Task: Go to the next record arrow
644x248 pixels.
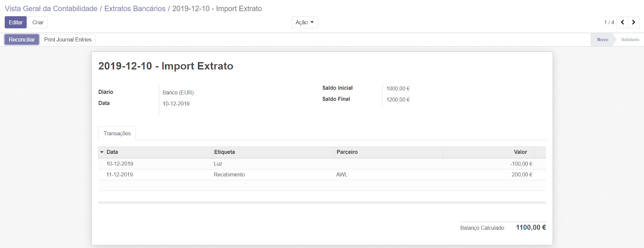Action: (x=634, y=22)
